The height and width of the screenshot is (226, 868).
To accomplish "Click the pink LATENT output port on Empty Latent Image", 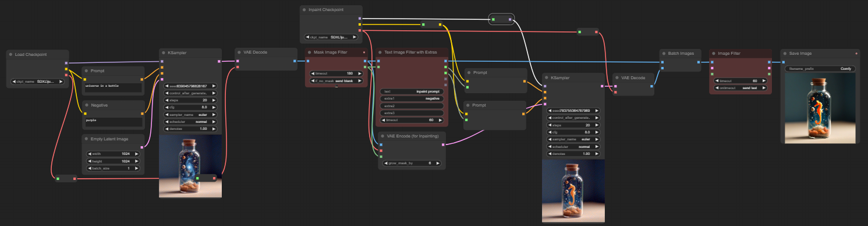I will click(x=141, y=147).
